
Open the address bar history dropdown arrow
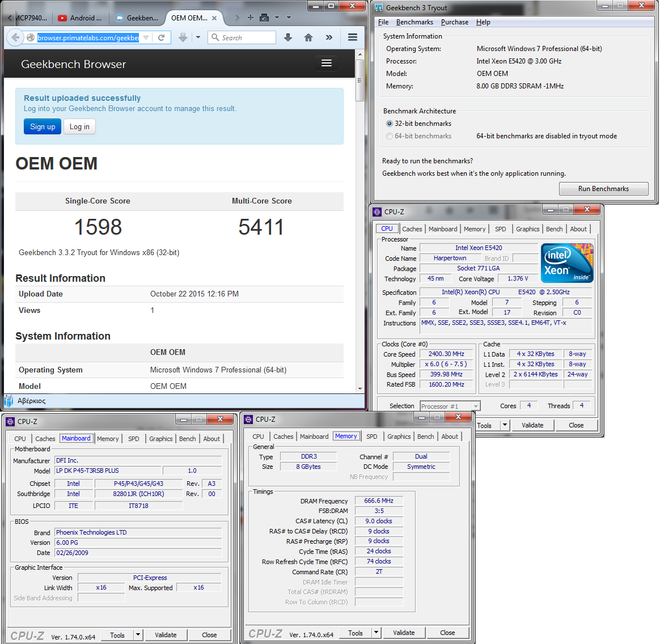pyautogui.click(x=146, y=37)
